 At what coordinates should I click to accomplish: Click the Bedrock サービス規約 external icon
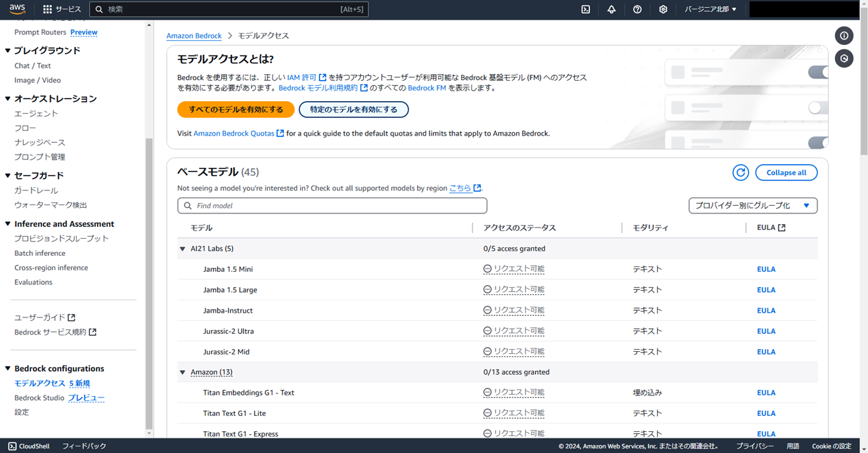pos(93,332)
